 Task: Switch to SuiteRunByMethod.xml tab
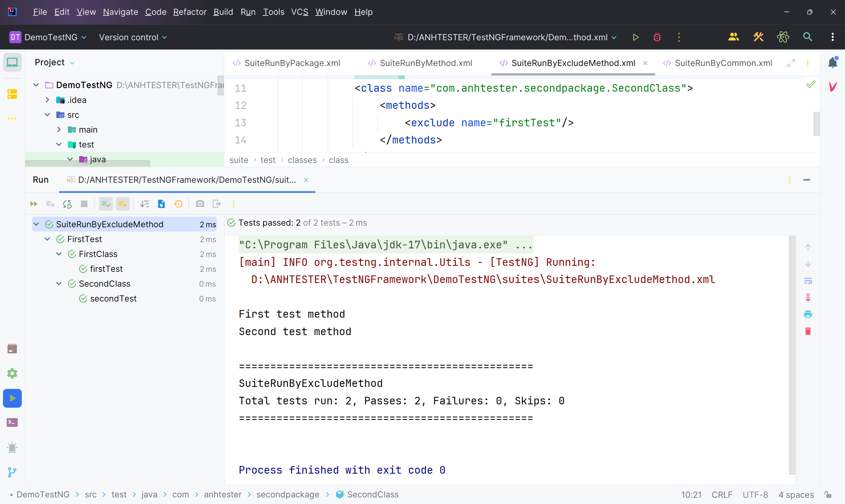[425, 63]
